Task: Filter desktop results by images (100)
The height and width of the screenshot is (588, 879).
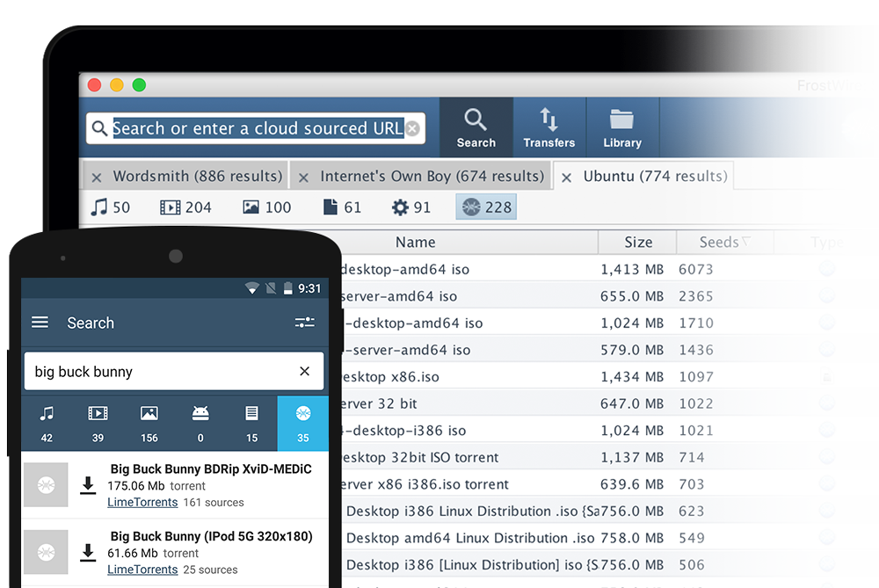Action: point(267,207)
